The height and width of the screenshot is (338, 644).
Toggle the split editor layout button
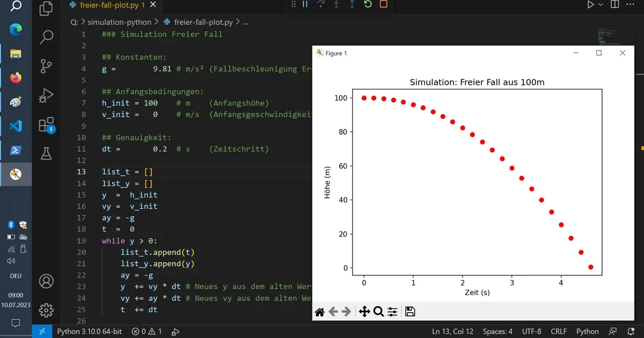(x=614, y=5)
